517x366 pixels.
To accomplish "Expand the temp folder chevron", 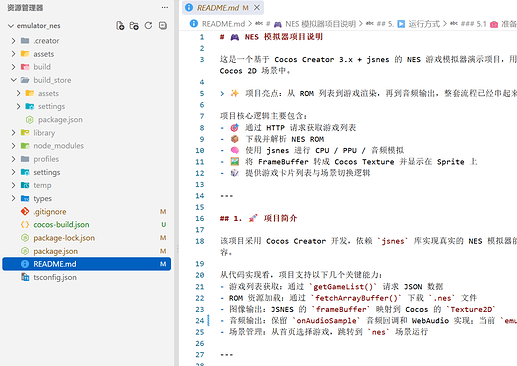I will (x=13, y=185).
